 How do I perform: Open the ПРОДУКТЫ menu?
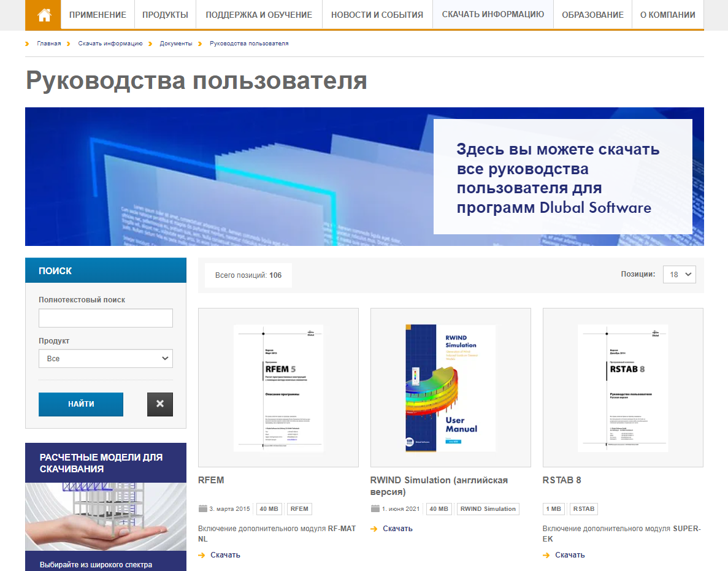[164, 15]
